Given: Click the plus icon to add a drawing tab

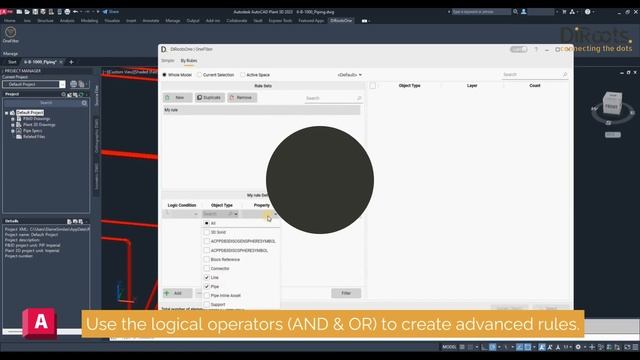Looking at the screenshot, I should (x=71, y=62).
